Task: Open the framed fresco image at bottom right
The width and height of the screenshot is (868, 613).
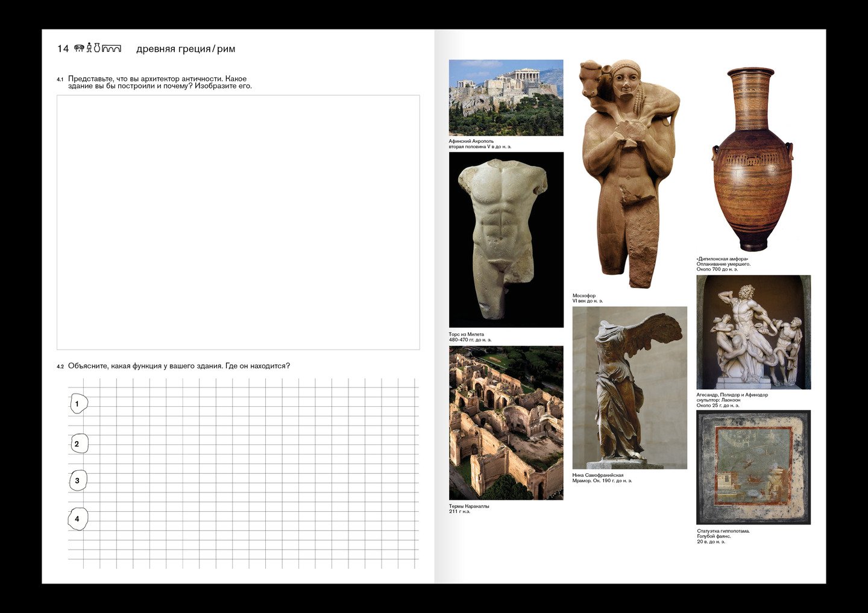Action: (753, 467)
